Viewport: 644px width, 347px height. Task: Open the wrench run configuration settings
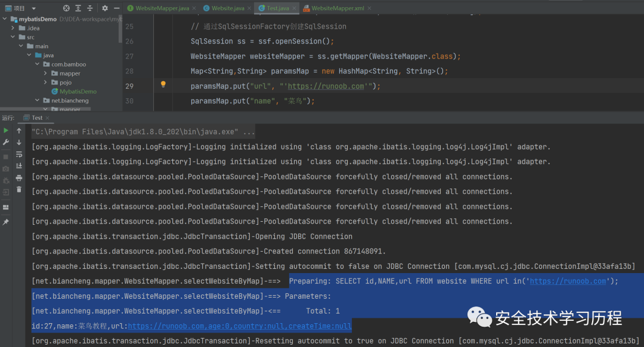(x=6, y=142)
